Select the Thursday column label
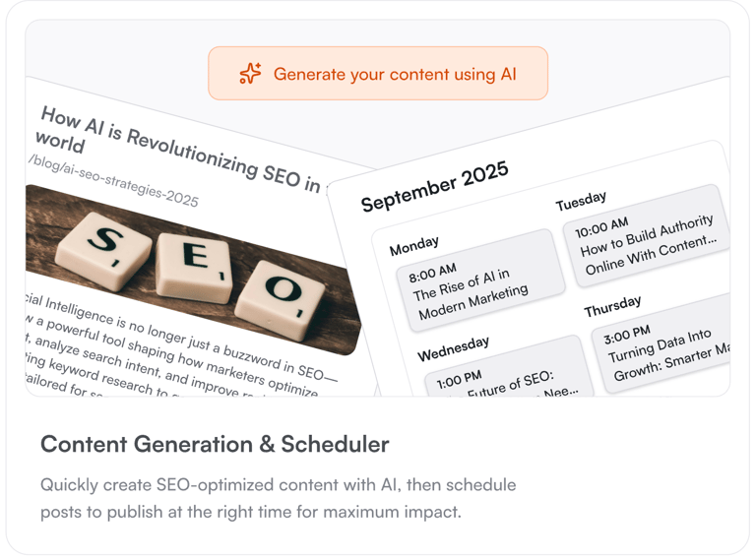The image size is (756, 560). tap(612, 306)
